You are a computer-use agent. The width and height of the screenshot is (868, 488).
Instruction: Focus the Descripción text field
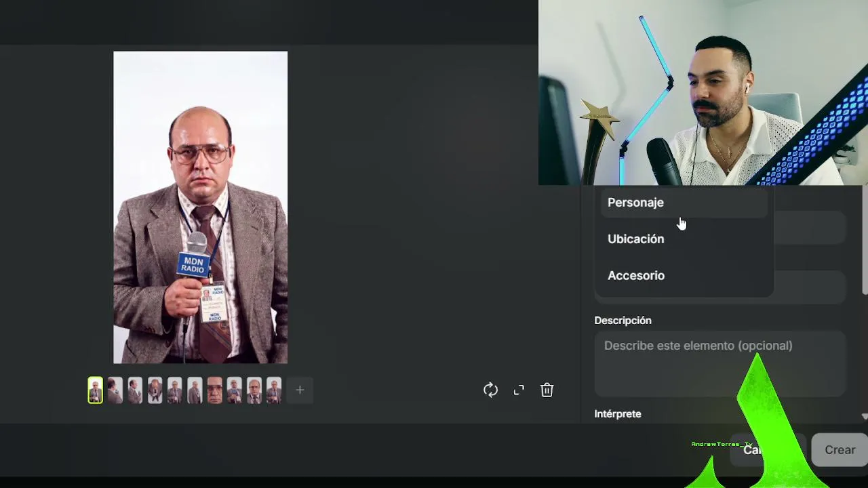(x=720, y=363)
